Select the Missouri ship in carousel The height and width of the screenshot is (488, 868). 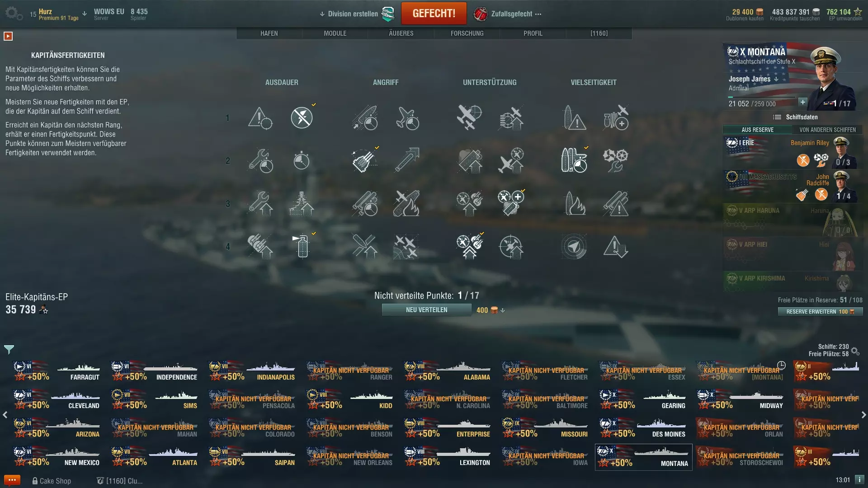coord(545,428)
